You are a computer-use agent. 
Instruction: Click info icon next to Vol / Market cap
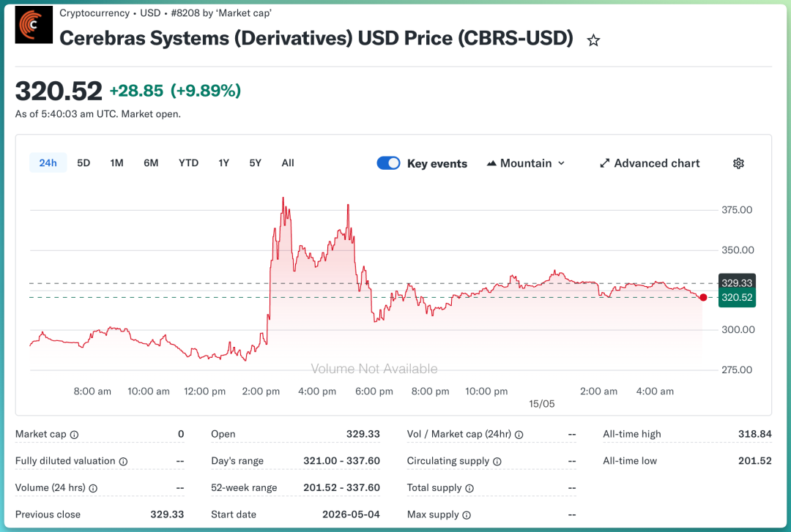point(519,435)
